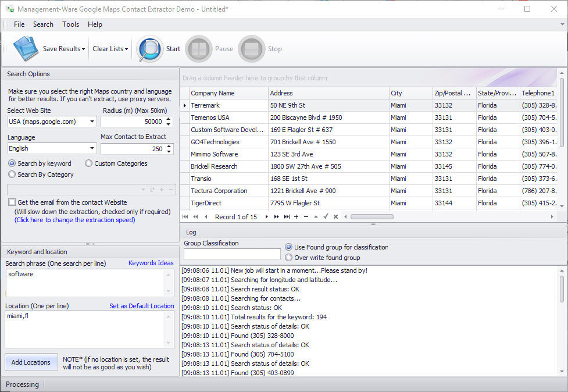This screenshot has height=392, width=568.
Task: Choose Over write found group option
Action: pyautogui.click(x=289, y=258)
